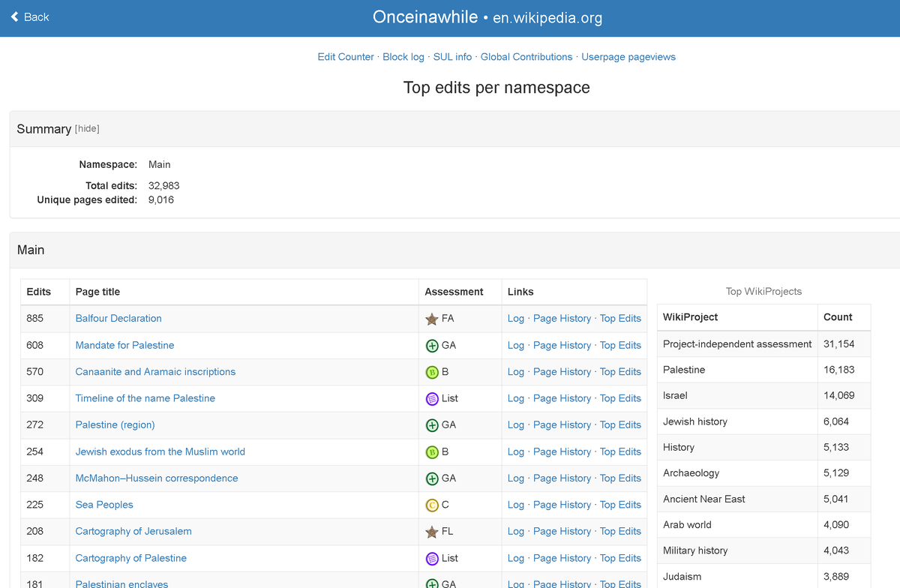
Task: Click B-class icon in Jewish exodus row
Action: tap(432, 452)
